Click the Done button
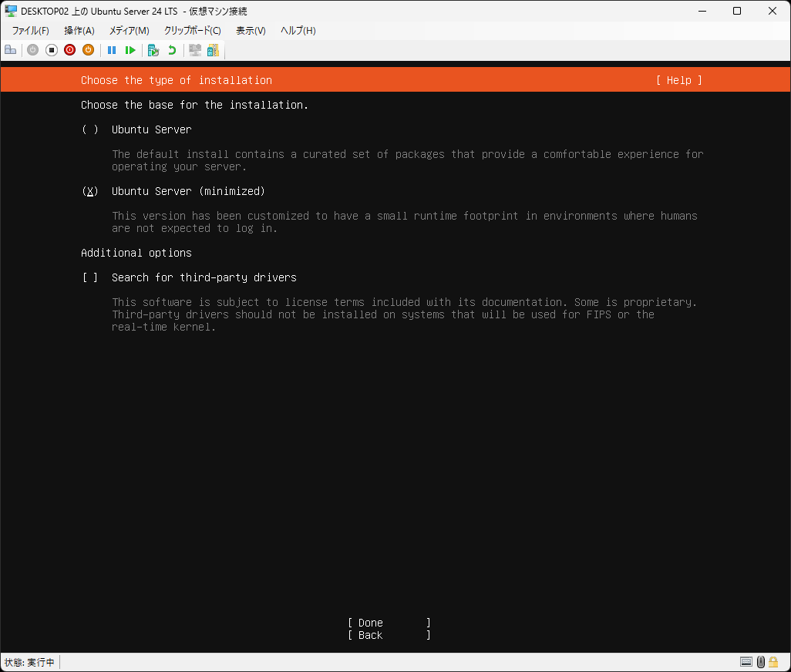 pyautogui.click(x=389, y=623)
